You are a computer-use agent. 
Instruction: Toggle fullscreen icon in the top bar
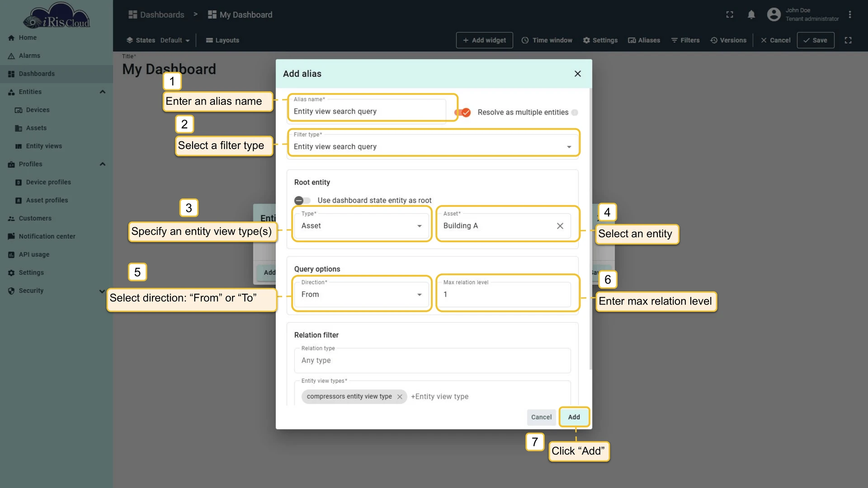tap(729, 14)
